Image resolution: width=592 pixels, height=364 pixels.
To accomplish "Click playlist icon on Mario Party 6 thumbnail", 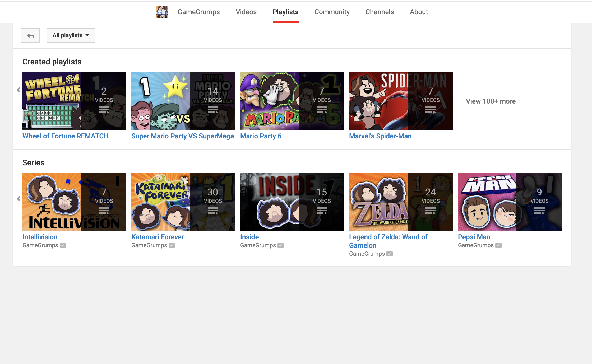I will tap(322, 109).
